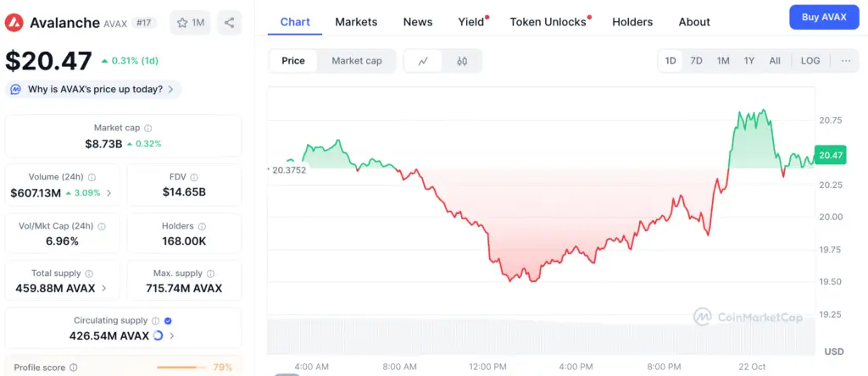Add AVAX to watchlist with star button
Viewport: 868px width, 376px height.
pyautogui.click(x=190, y=23)
